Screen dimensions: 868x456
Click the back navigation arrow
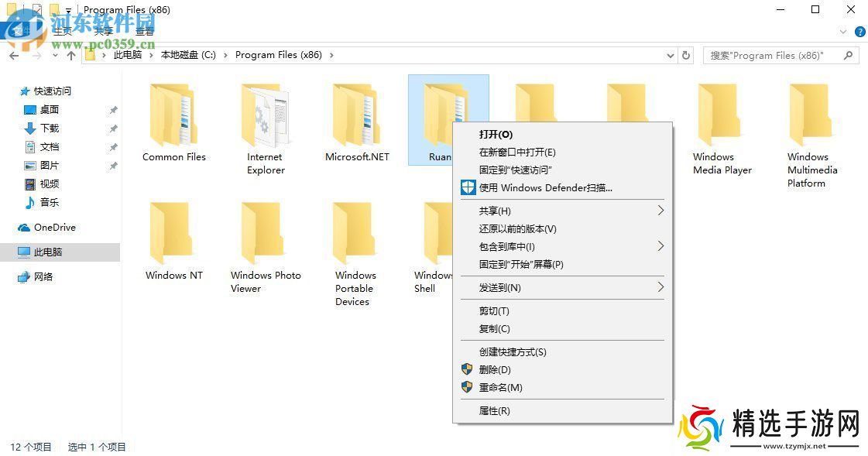tap(13, 56)
